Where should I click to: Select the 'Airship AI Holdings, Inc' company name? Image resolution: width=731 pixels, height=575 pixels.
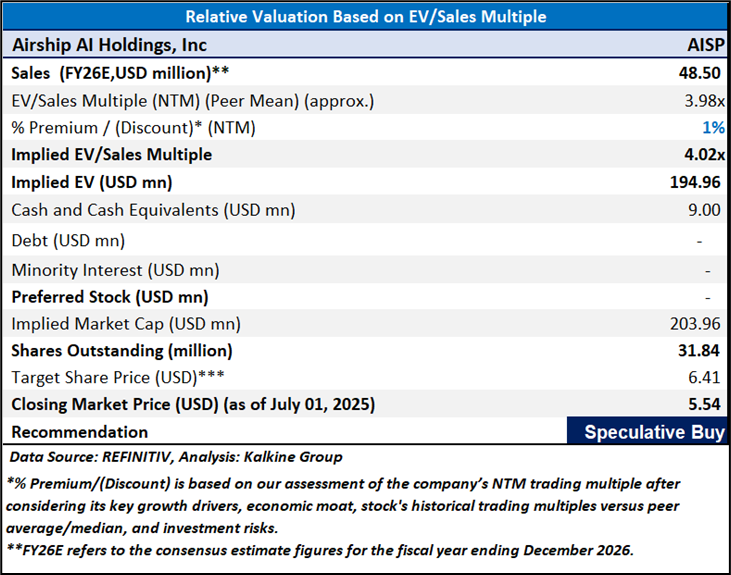109,45
